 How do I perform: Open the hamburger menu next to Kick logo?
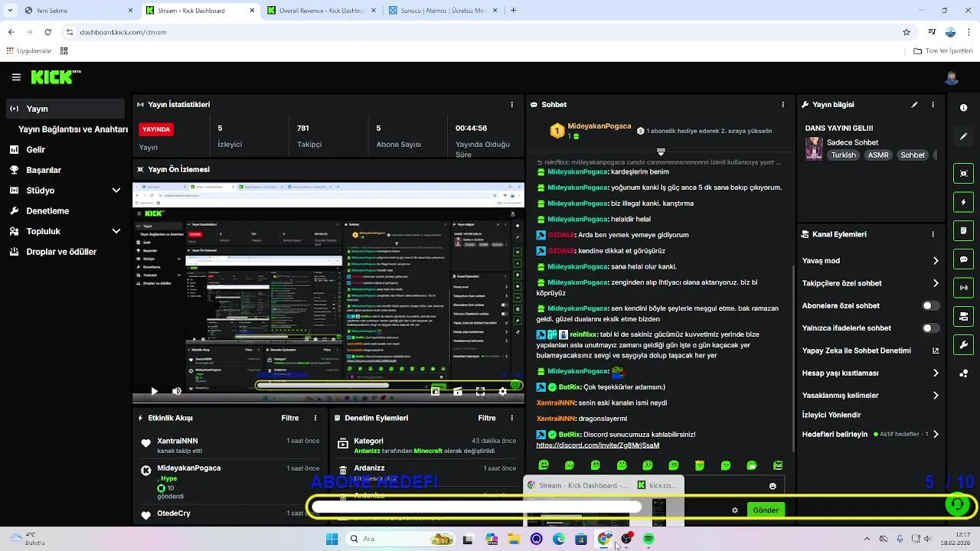(x=16, y=77)
